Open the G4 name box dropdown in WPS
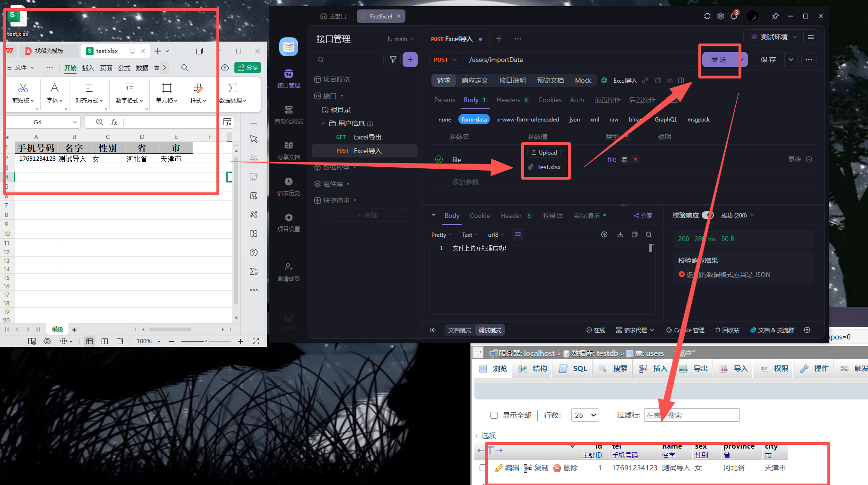 pos(75,122)
